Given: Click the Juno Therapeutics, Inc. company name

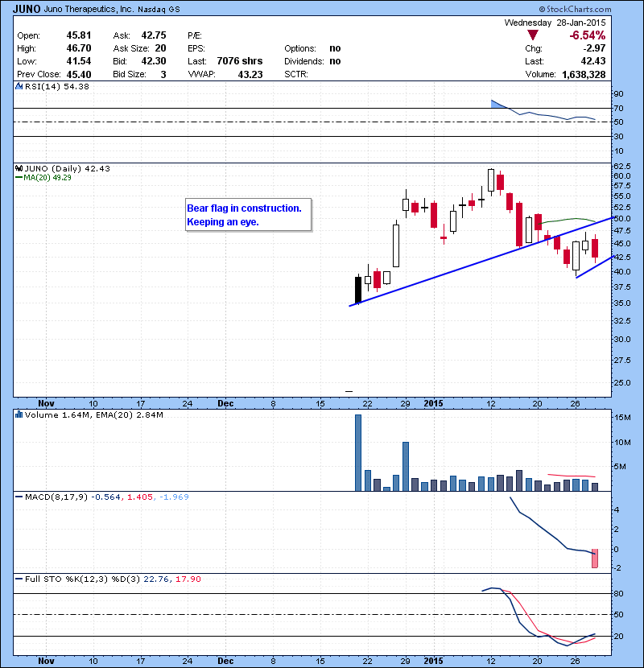Looking at the screenshot, I should point(89,9).
